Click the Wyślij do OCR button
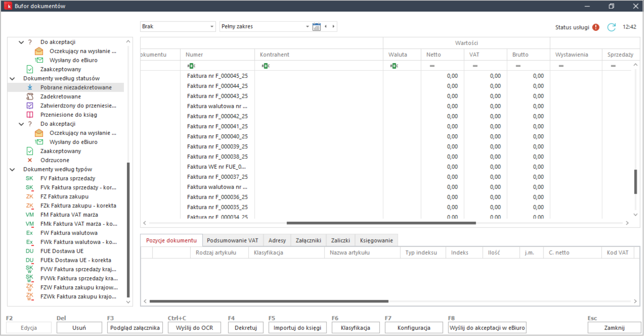644x336 pixels. (195, 328)
